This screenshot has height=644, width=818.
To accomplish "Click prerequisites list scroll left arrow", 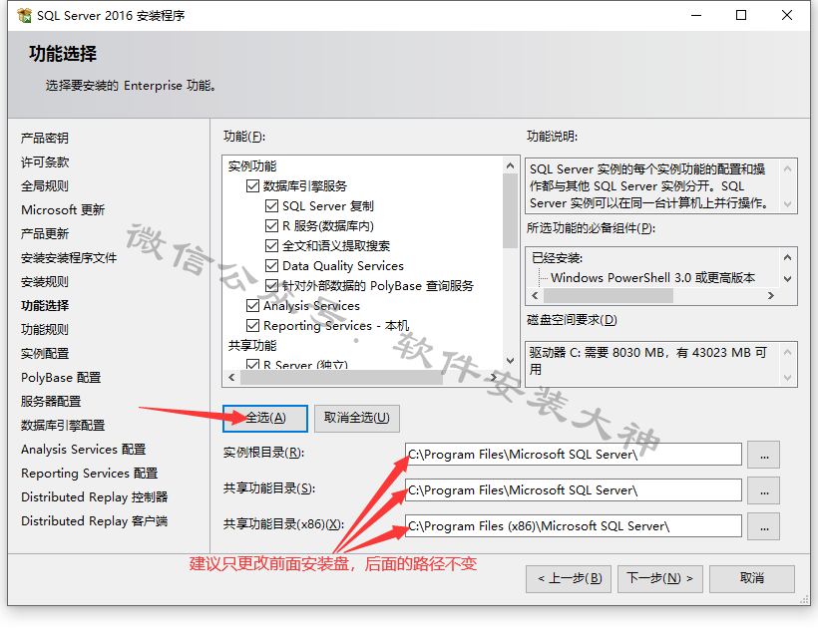I will [x=535, y=296].
